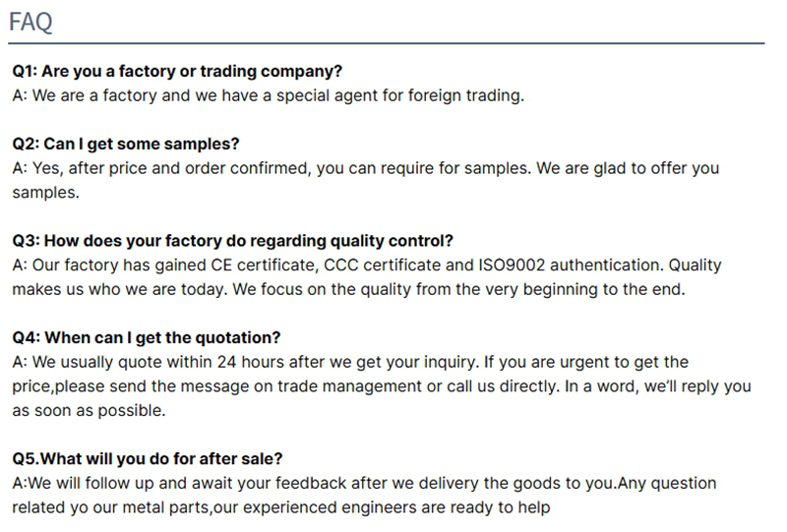The height and width of the screenshot is (532, 787).
Task: Click the answer starting with Yes, after price and order confirmed
Action: point(365,168)
